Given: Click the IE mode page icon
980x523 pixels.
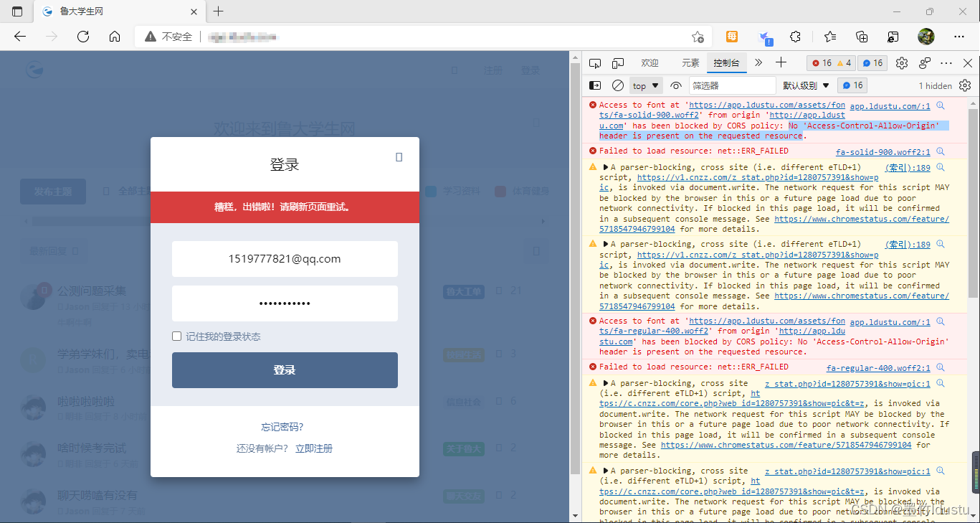Looking at the screenshot, I should [x=893, y=37].
